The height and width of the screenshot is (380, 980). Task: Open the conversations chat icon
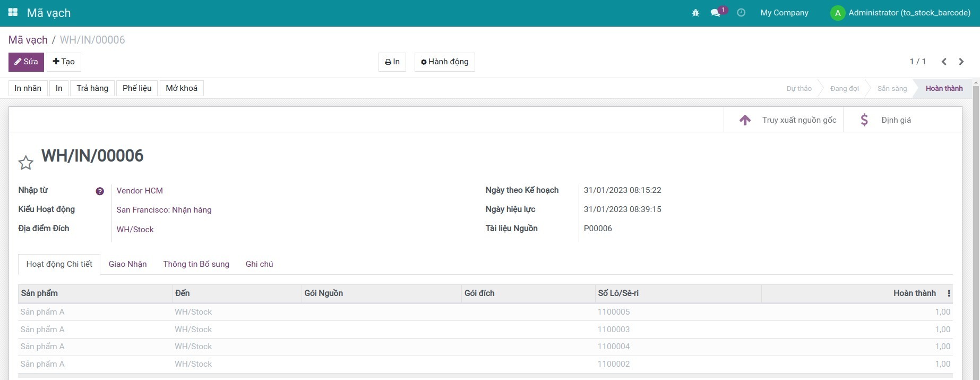click(x=716, y=13)
